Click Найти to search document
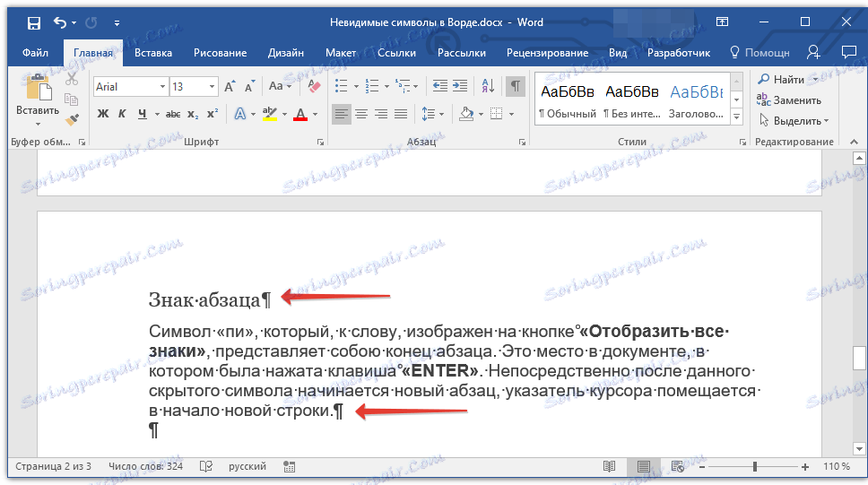868x485 pixels. tap(782, 80)
